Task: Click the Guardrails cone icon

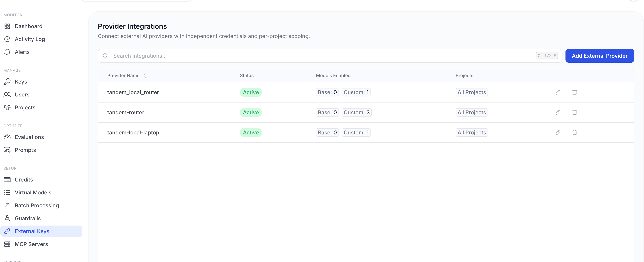Action: point(7,218)
